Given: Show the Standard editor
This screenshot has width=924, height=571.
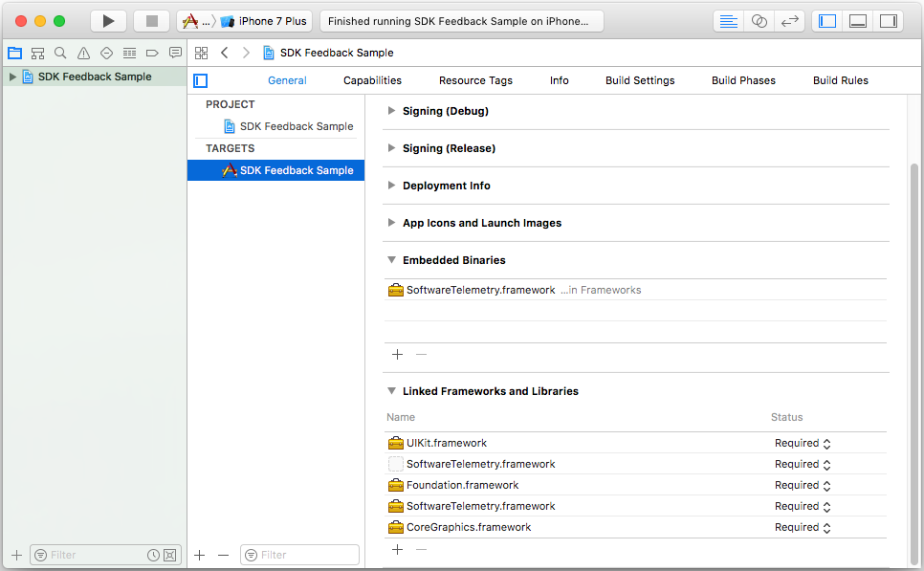Looking at the screenshot, I should (728, 21).
